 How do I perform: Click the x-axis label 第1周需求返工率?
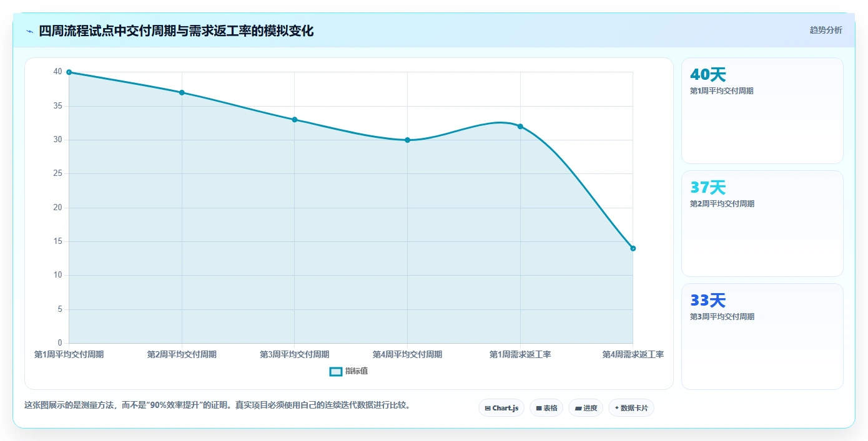point(520,354)
